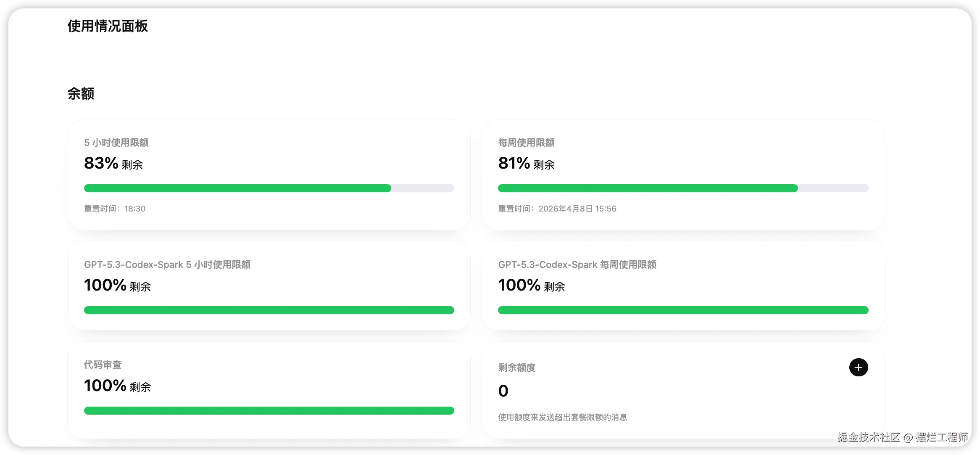
Task: Select the 使用情况面板 page heading
Action: point(108,26)
